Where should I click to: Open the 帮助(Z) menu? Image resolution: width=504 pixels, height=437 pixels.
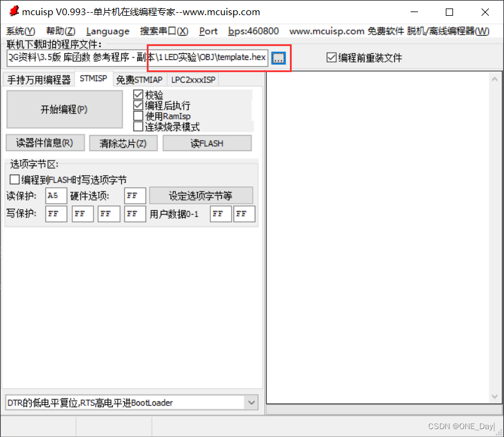(x=61, y=31)
